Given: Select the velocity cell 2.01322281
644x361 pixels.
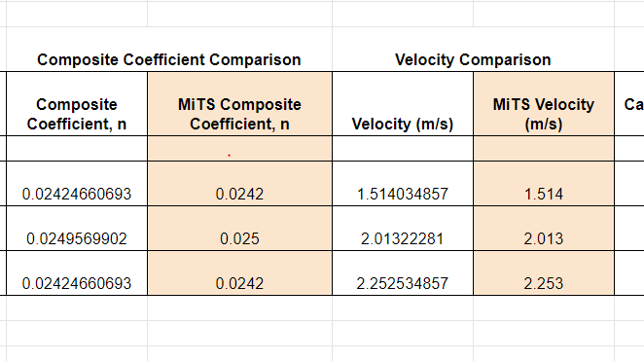Looking at the screenshot, I should pos(403,229).
